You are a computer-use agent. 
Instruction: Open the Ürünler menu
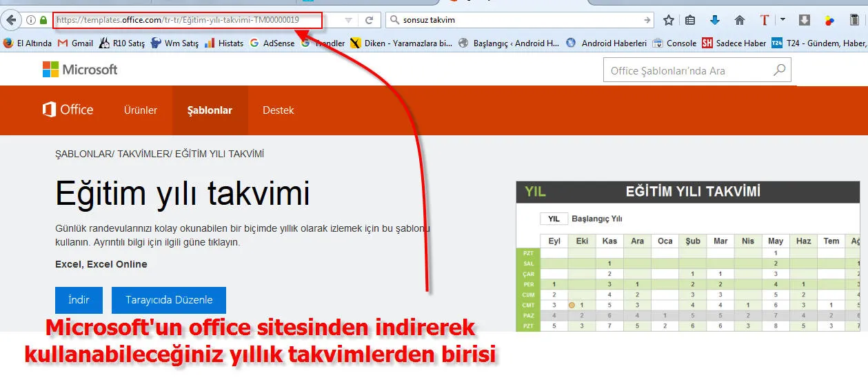pos(141,110)
